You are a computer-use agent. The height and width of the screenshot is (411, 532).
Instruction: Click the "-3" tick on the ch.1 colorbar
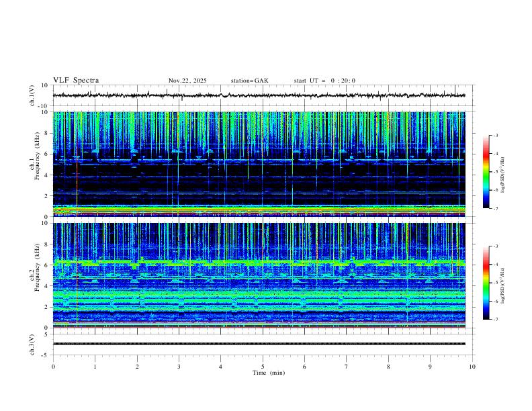tap(495, 135)
